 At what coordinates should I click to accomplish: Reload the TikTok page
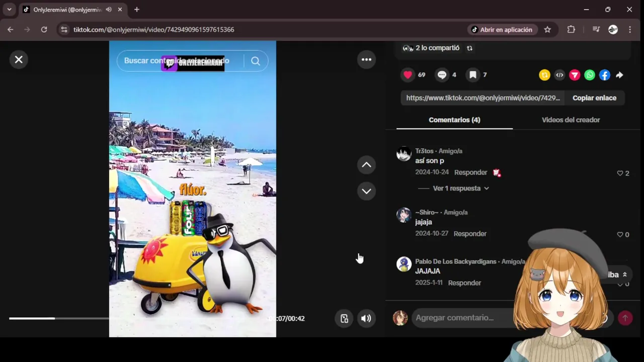tap(44, 30)
